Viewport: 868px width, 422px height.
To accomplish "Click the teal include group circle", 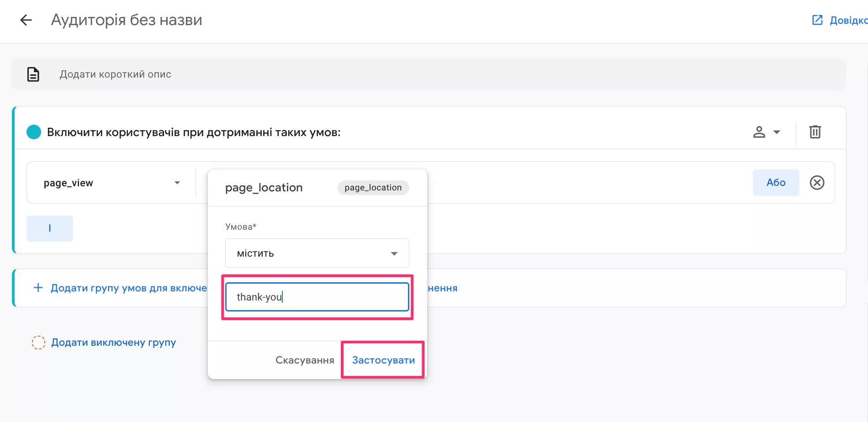I will pos(34,132).
